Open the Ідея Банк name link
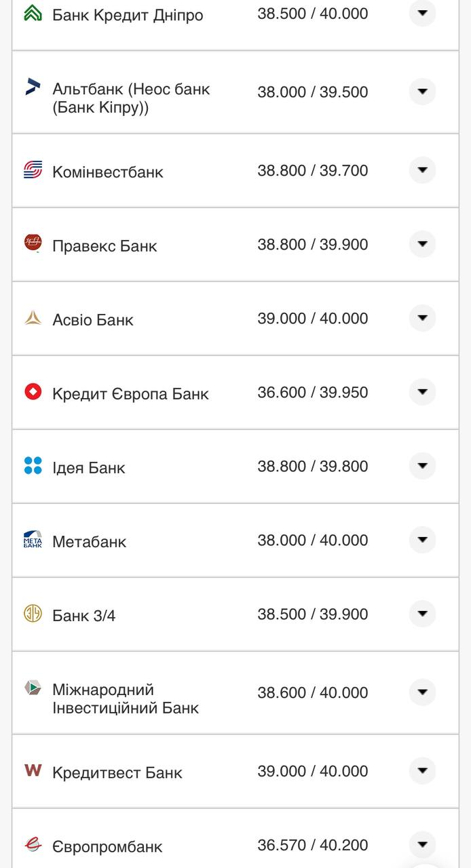 (89, 468)
